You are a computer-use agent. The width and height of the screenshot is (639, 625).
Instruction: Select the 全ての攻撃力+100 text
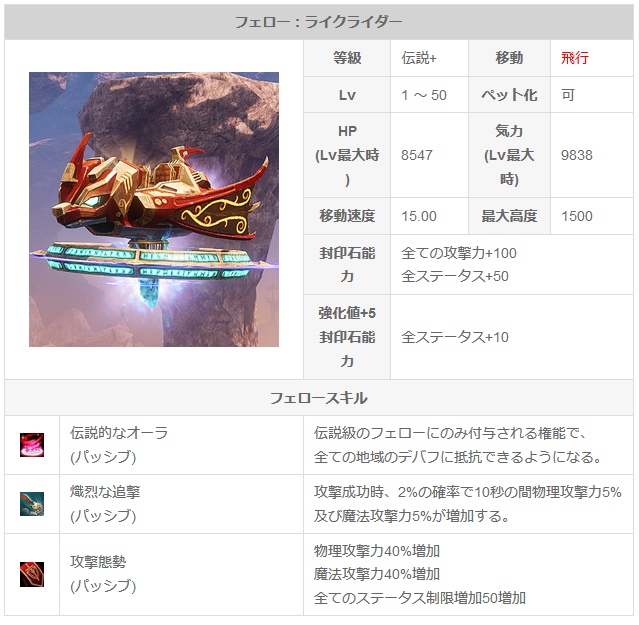click(x=459, y=253)
